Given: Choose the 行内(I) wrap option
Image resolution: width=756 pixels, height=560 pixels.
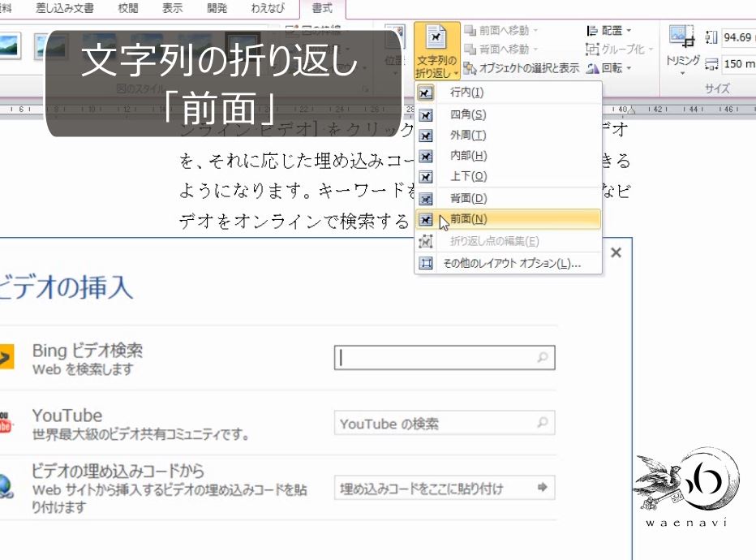Looking at the screenshot, I should click(x=509, y=93).
